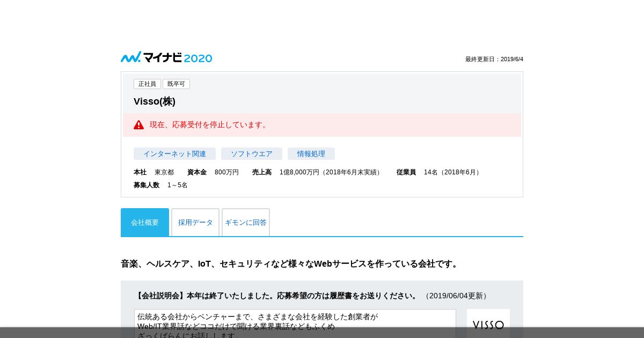644x338 pixels.
Task: Open the VISSO company logo thumbnail
Action: 488,324
